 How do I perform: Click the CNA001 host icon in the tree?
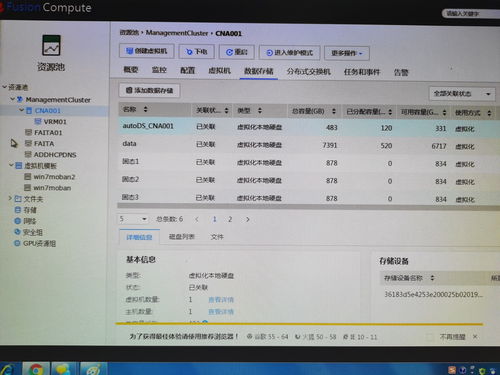pos(29,110)
